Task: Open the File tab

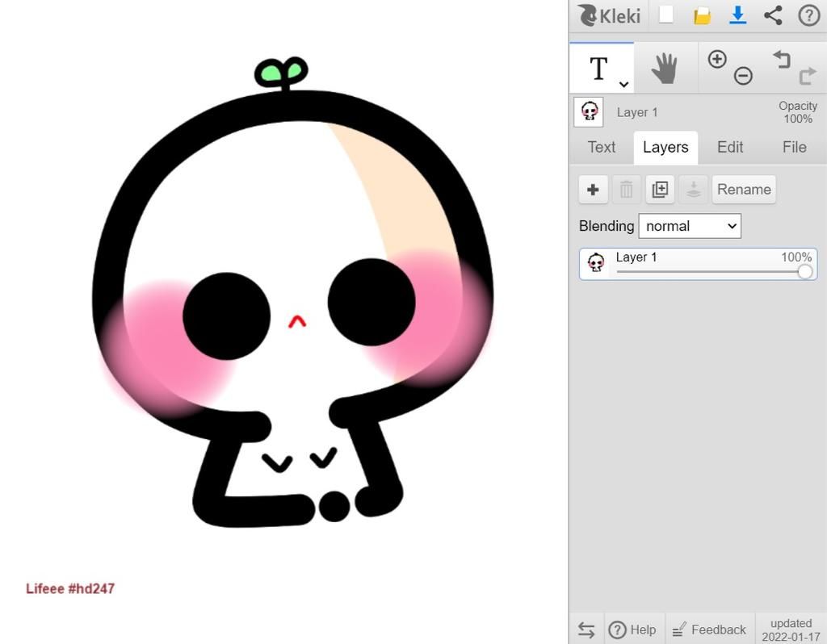Action: pos(795,147)
